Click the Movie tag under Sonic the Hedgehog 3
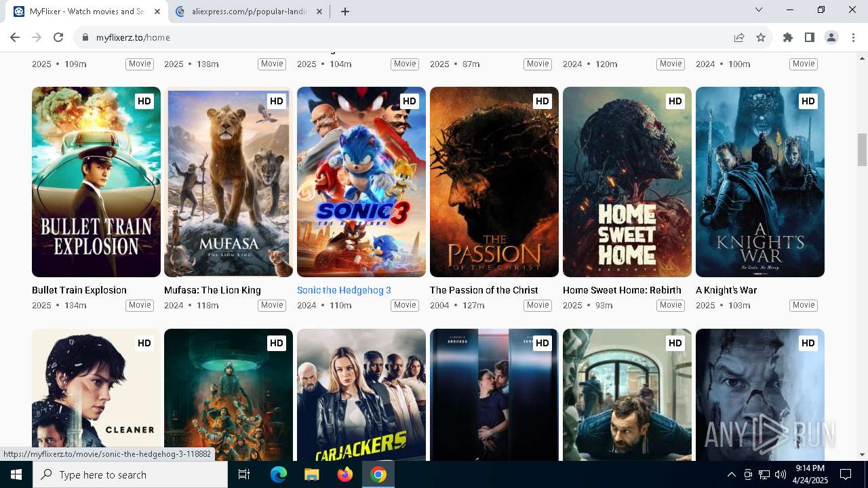 (405, 306)
